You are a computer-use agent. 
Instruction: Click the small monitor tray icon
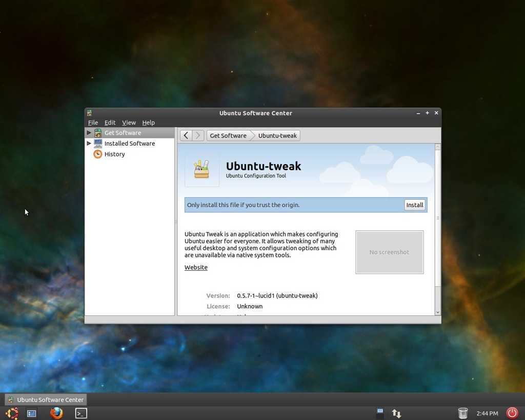click(380, 411)
